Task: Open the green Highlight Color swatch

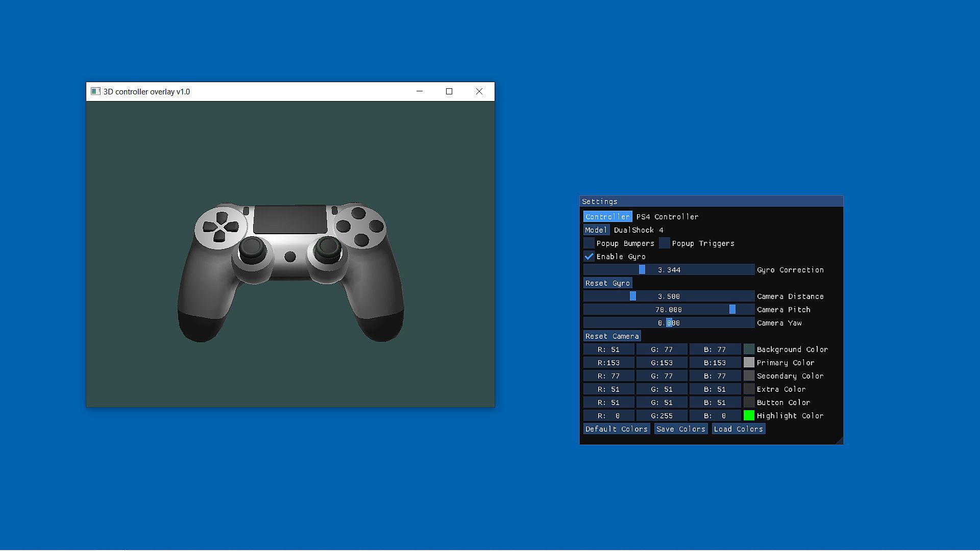Action: pyautogui.click(x=749, y=416)
